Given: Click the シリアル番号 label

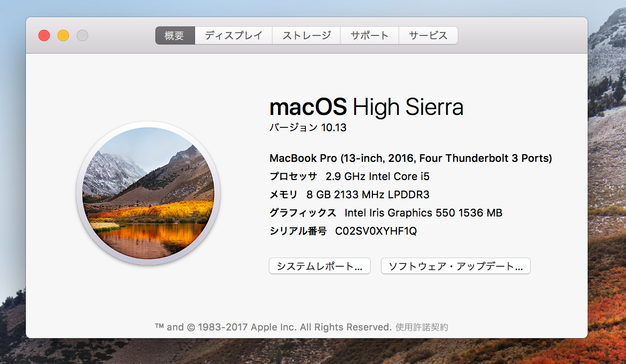Looking at the screenshot, I should tap(298, 231).
